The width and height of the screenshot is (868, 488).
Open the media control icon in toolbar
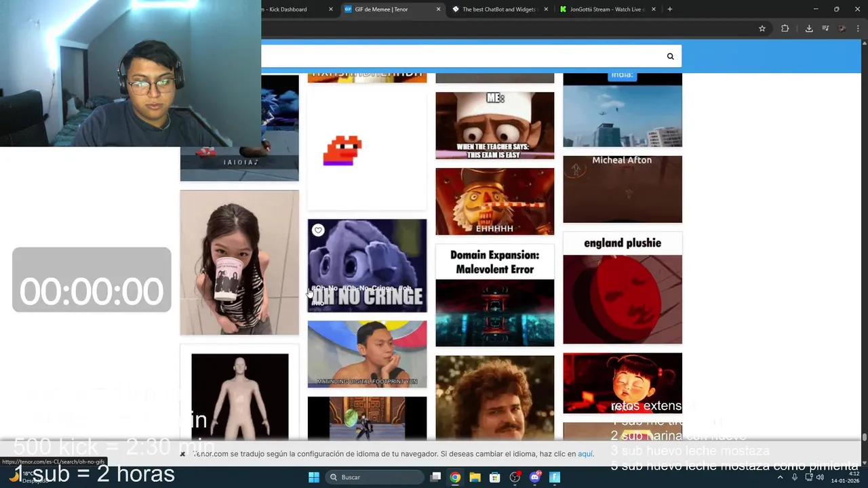825,28
